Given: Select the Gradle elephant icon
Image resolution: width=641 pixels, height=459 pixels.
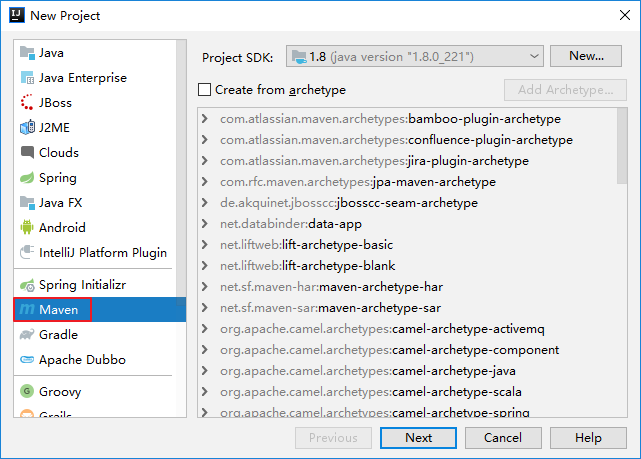Looking at the screenshot, I should click(x=27, y=334).
